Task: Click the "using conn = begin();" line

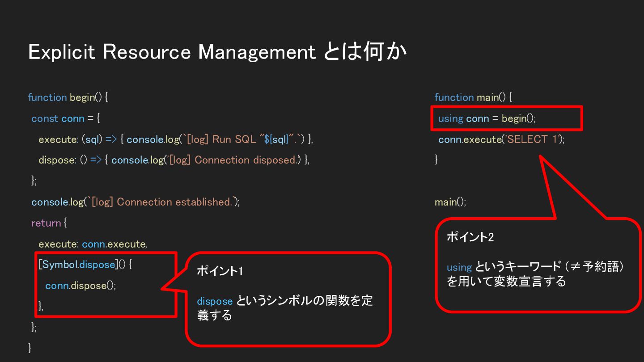Action: 487,118
